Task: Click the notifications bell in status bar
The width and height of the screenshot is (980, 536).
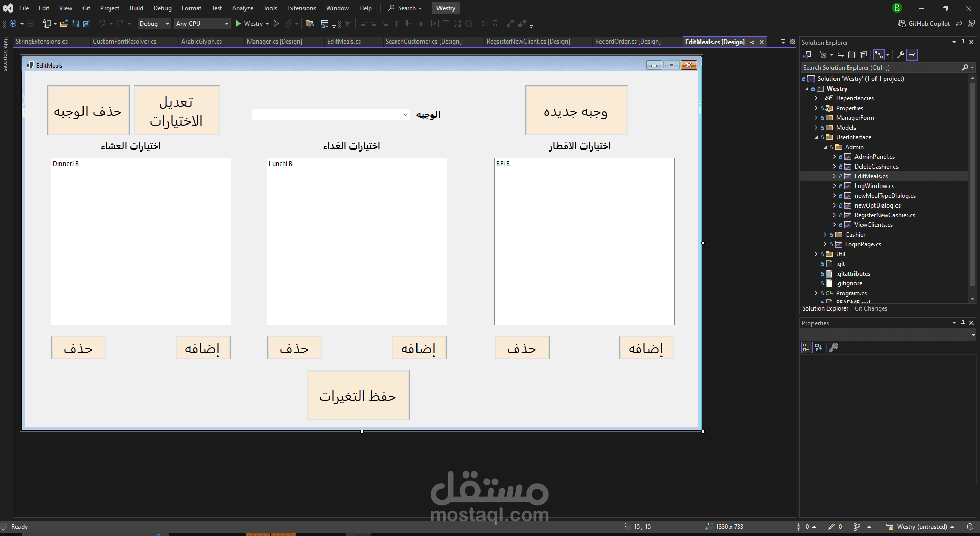Action: click(x=970, y=527)
